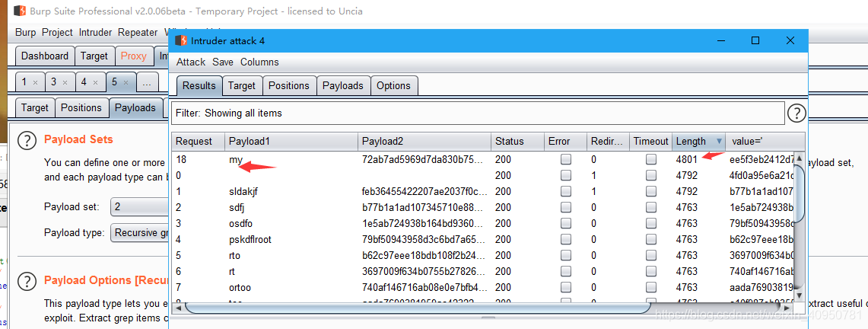This screenshot has height=329, width=868.
Task: Open the Intruder menu
Action: tap(95, 33)
